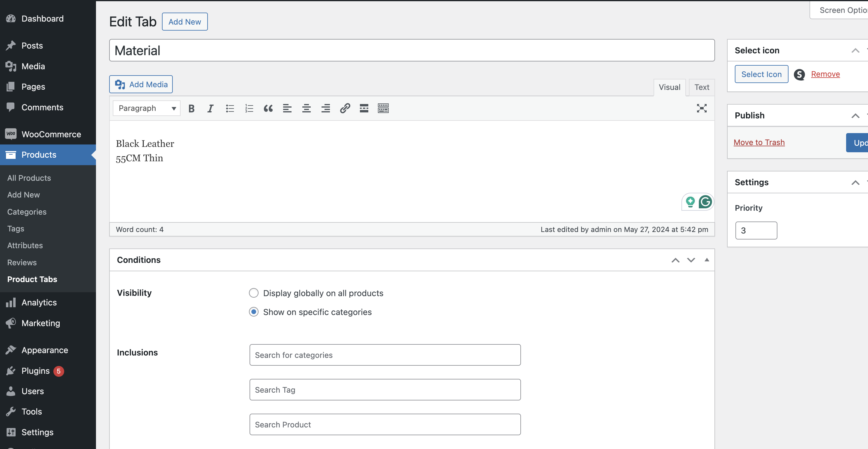Click the Products menu heading

click(48, 155)
